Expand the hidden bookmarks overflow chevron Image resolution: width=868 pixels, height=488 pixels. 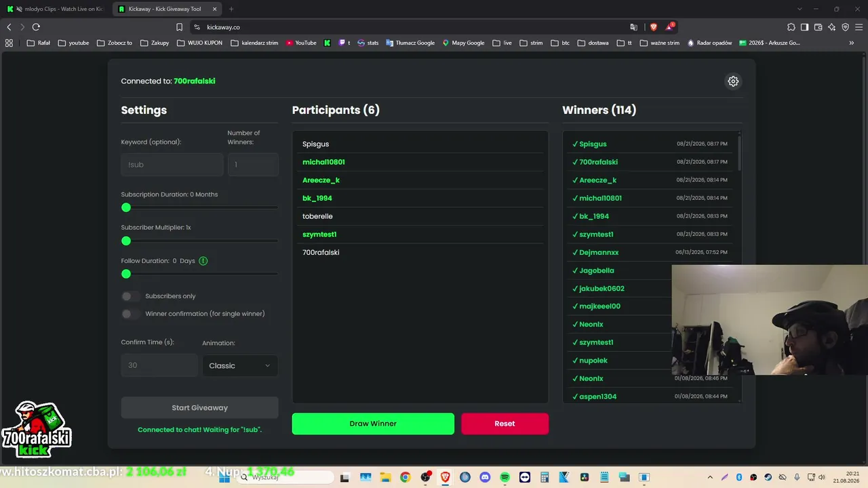pyautogui.click(x=852, y=43)
